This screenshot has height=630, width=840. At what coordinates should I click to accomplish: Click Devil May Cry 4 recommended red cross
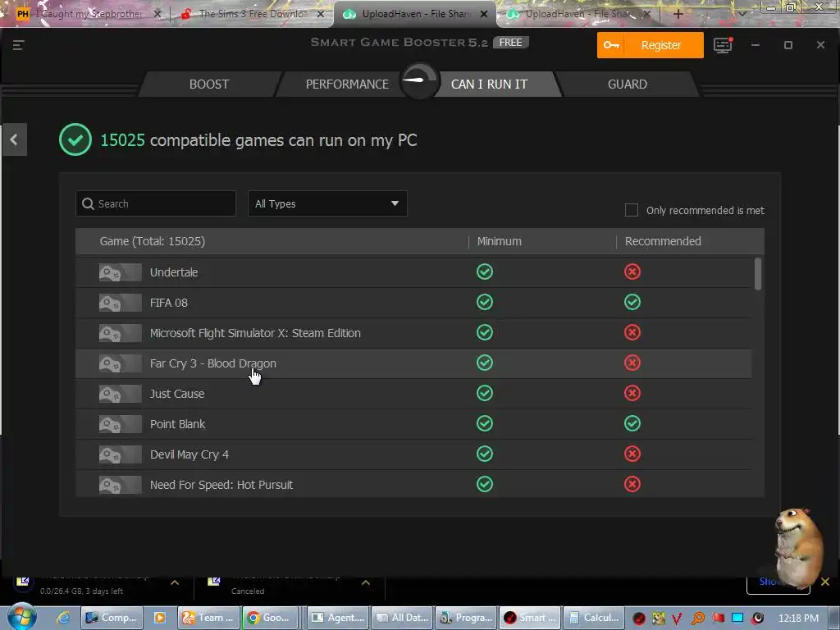[x=632, y=454]
